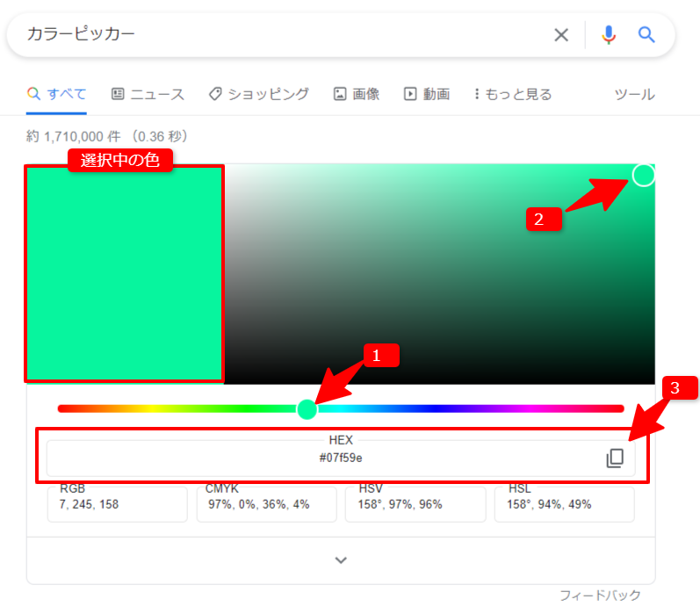Click the circular handle in the gradient area
Viewport: 700px width, 614px height.
(x=643, y=175)
